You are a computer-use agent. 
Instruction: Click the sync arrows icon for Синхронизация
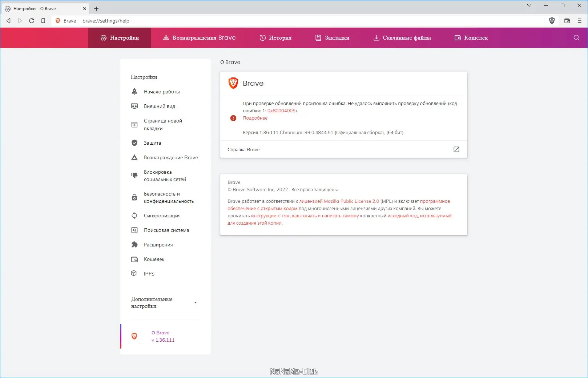[x=134, y=216]
